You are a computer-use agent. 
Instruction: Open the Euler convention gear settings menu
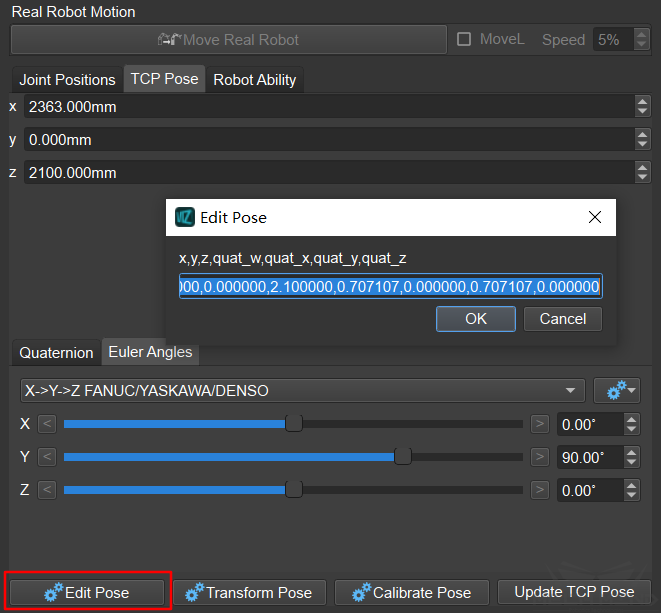(617, 390)
